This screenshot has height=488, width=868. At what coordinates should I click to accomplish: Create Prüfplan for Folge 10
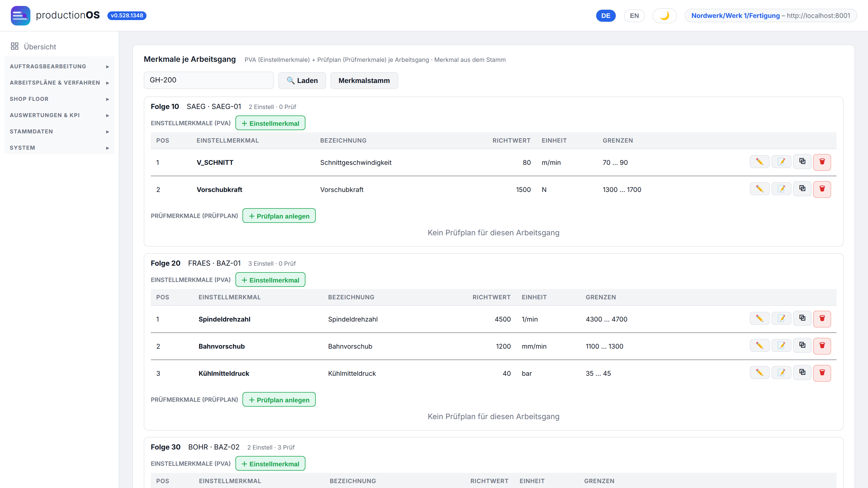coord(279,216)
